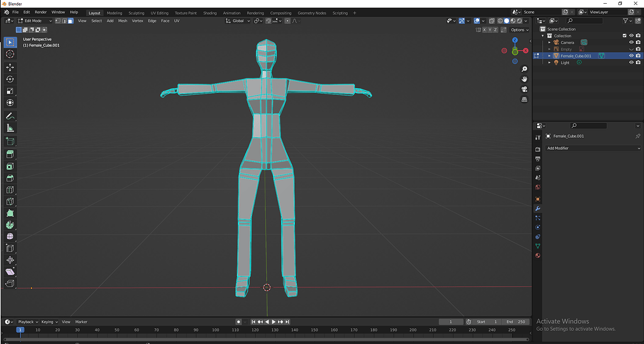The height and width of the screenshot is (344, 644).
Task: Switch to material preview shading
Action: 513,21
